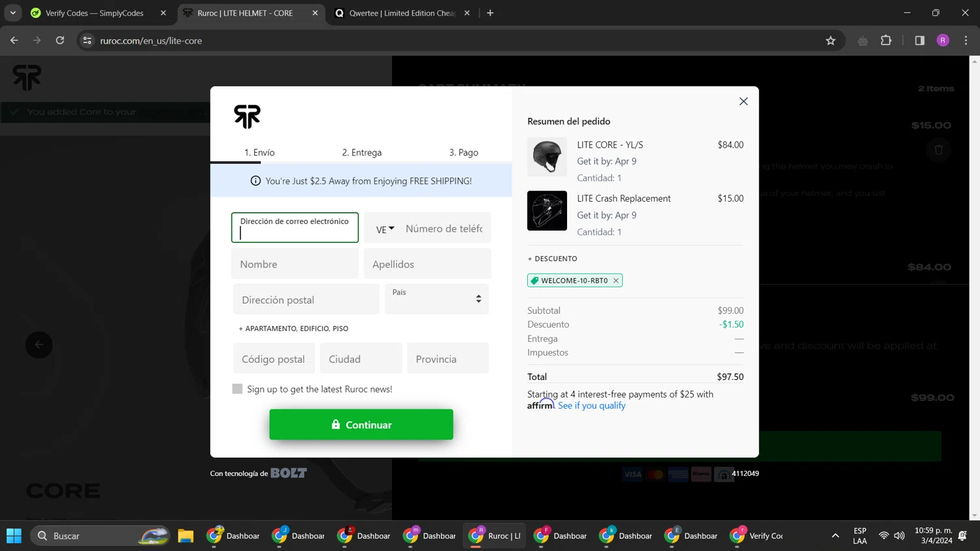Click the Dirección postal field
Image resolution: width=980 pixels, height=551 pixels.
pyautogui.click(x=306, y=300)
